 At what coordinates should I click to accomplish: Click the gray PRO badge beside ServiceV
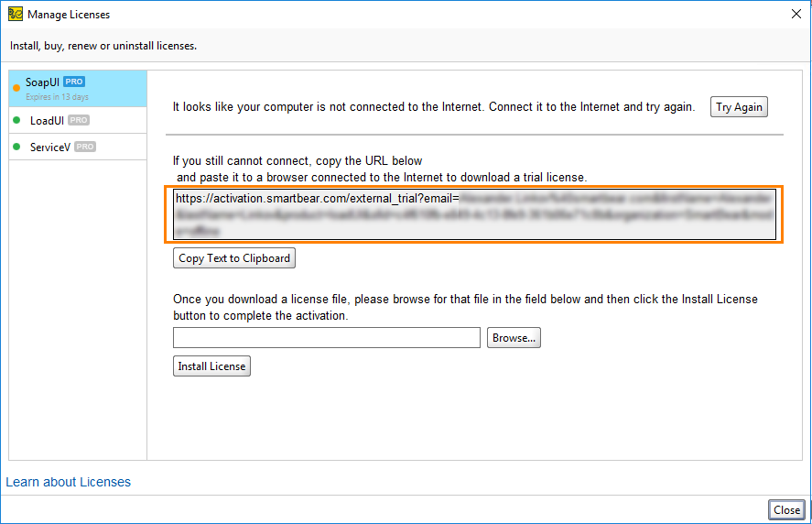85,147
